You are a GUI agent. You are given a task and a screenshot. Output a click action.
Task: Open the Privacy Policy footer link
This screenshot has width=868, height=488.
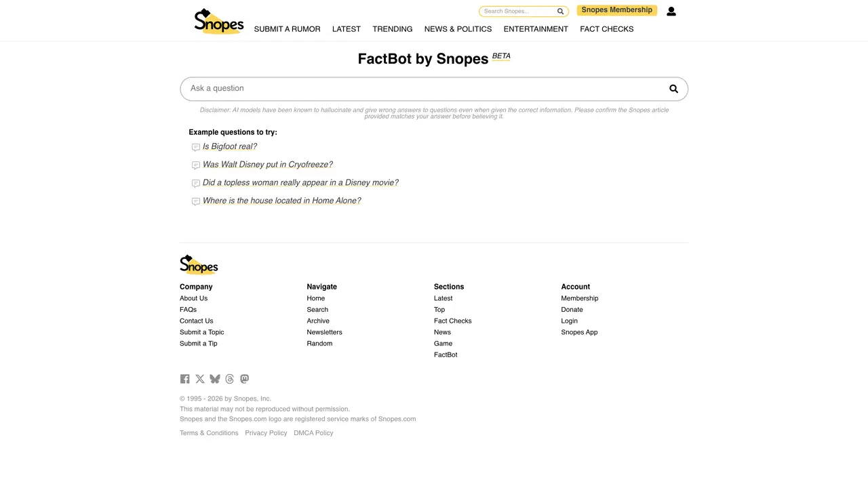click(x=266, y=433)
